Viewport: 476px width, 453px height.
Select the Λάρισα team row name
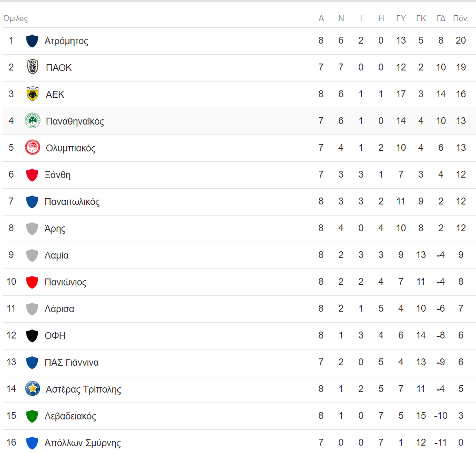coord(59,309)
